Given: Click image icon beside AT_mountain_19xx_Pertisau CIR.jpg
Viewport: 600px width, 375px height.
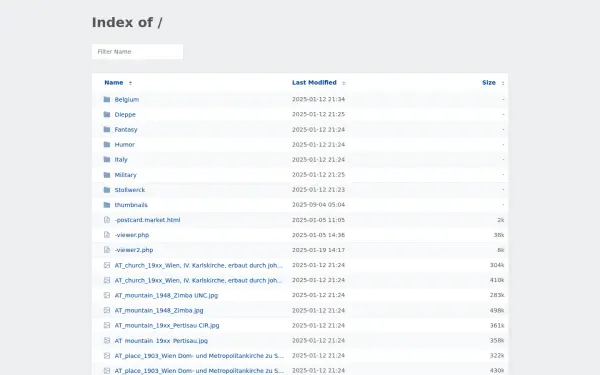Looking at the screenshot, I should pyautogui.click(x=107, y=325).
